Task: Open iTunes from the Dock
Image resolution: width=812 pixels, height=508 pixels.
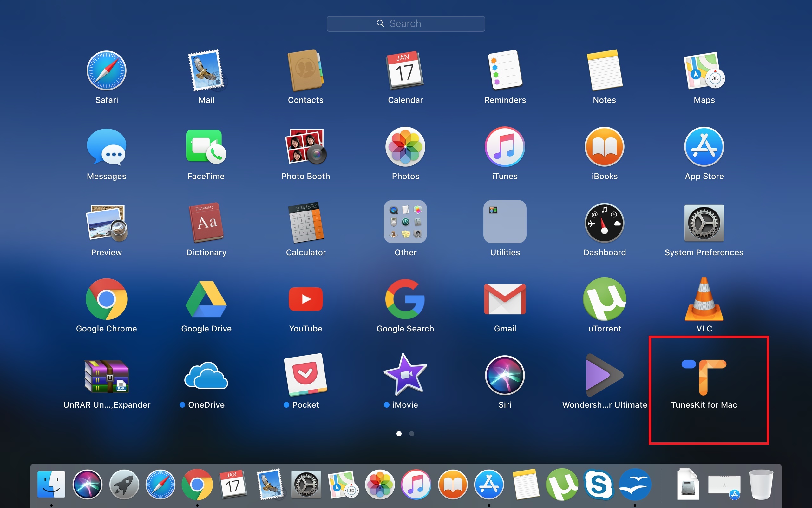Action: tap(416, 485)
